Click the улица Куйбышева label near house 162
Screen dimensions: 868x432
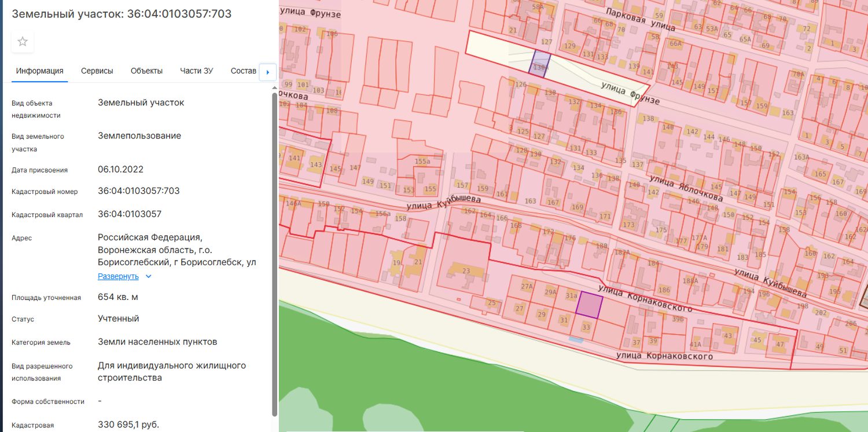(444, 202)
